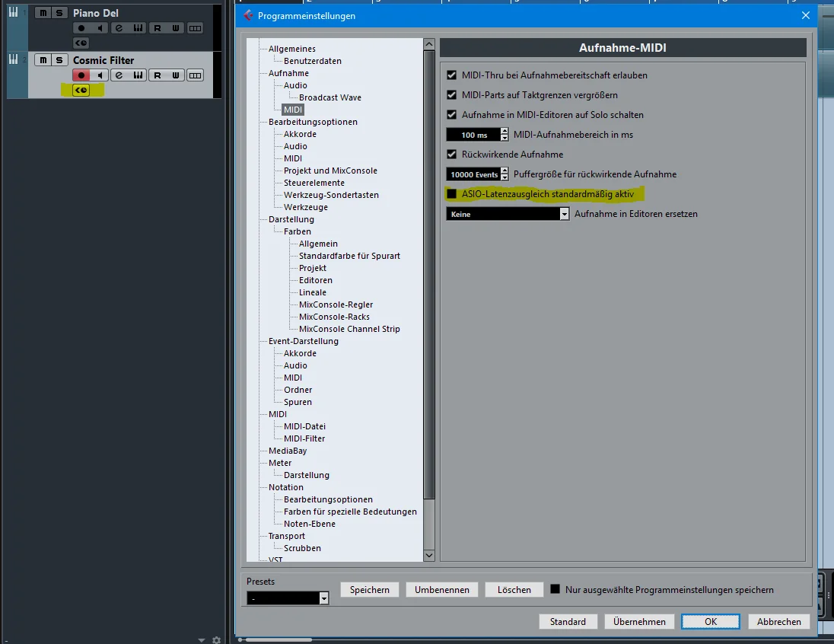Open track list dropdown arrow beside gear
This screenshot has width=834, height=644.
point(201,640)
